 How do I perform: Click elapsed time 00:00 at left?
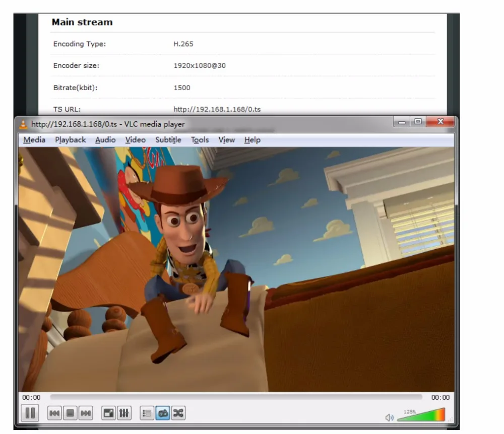coord(31,397)
